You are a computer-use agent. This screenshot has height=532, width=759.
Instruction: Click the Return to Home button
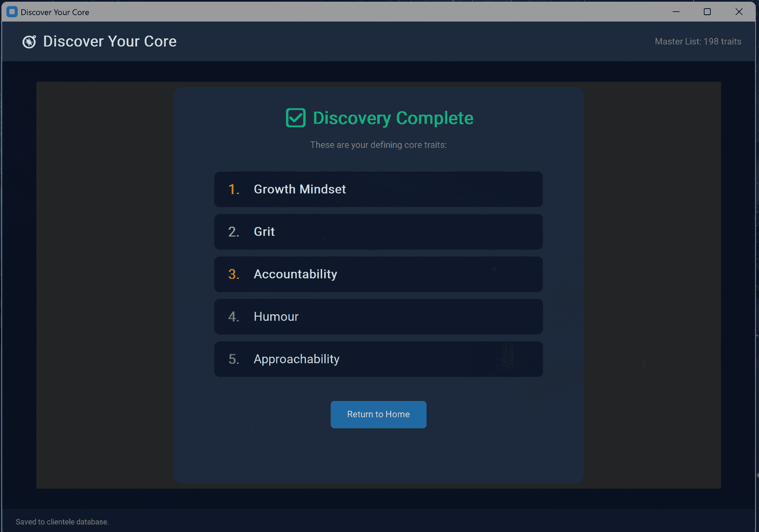378,414
